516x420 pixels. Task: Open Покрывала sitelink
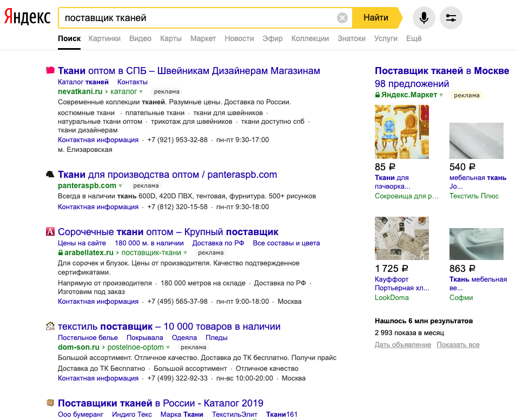coord(145,337)
